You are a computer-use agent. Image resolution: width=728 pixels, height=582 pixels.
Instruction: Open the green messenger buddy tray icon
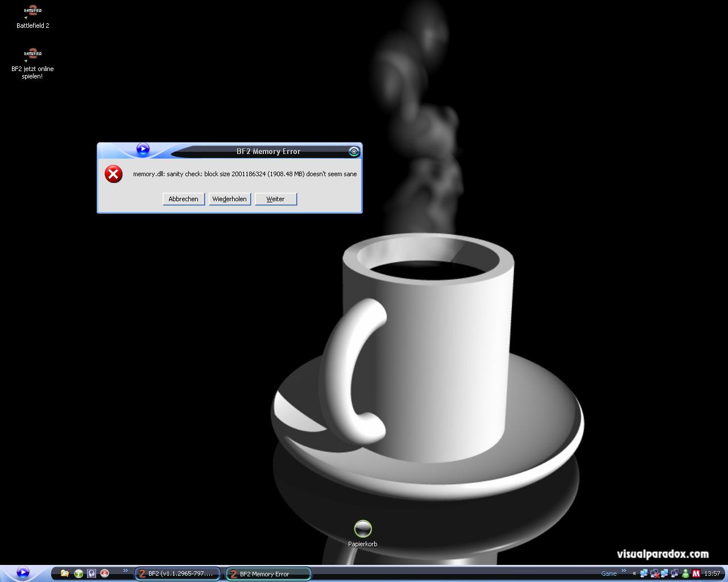click(685, 573)
